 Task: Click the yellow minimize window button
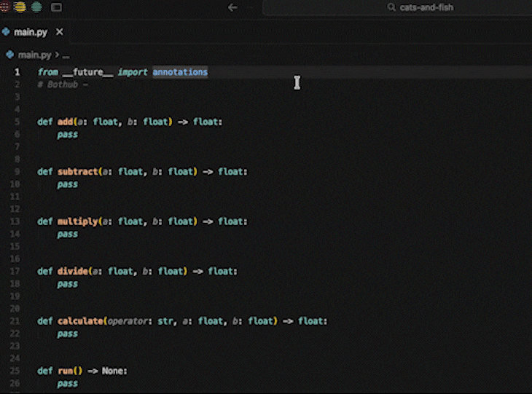point(20,7)
